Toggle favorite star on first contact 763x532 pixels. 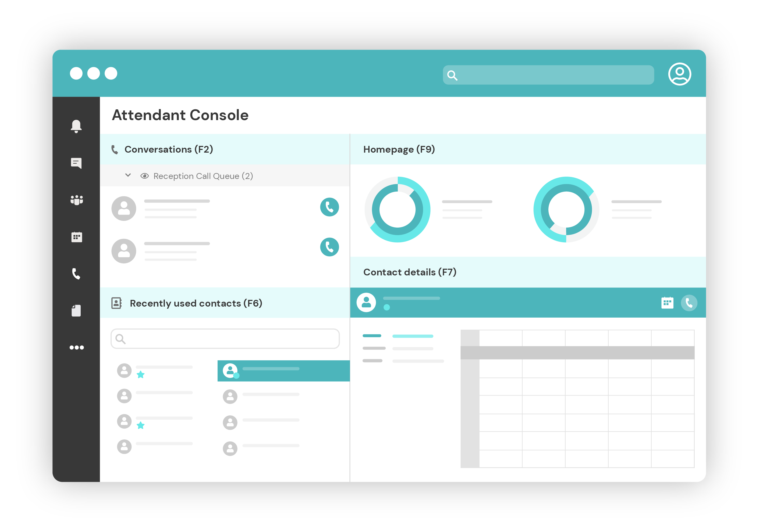(141, 375)
